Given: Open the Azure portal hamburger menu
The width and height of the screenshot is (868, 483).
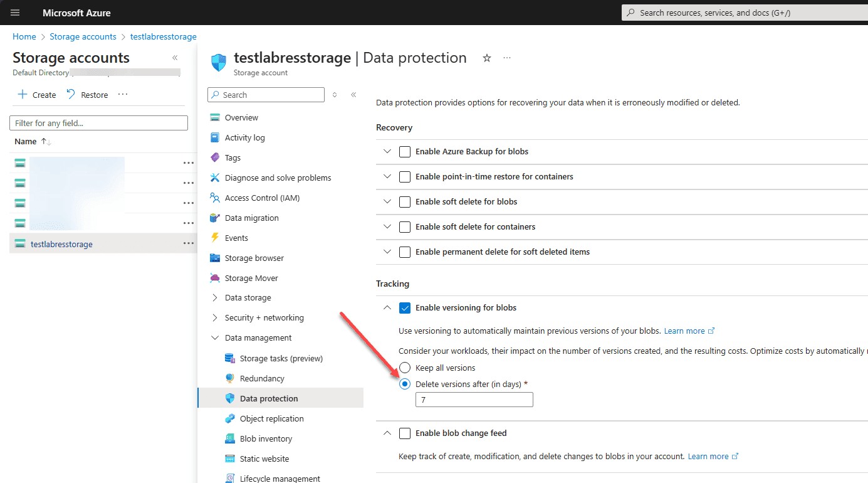Looking at the screenshot, I should (x=15, y=13).
